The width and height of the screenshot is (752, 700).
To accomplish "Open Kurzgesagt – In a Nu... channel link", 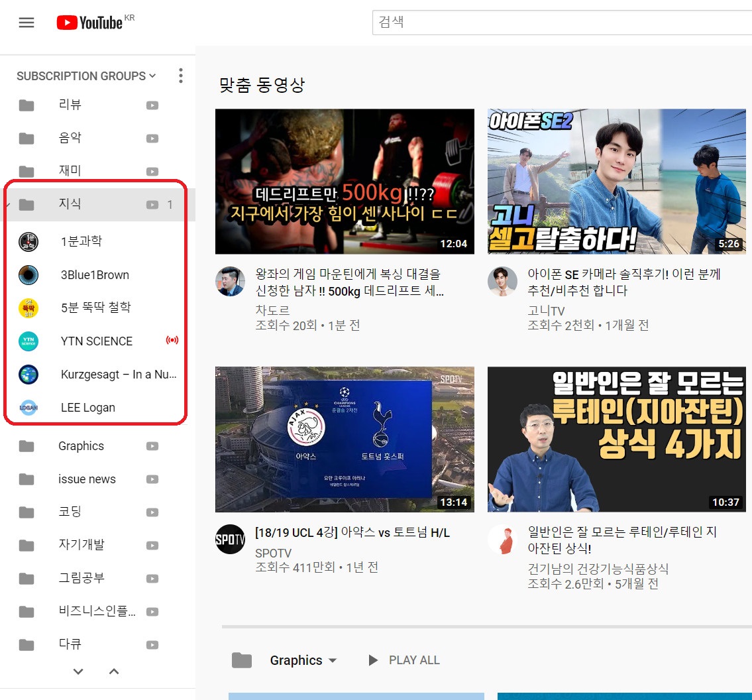I will (119, 375).
